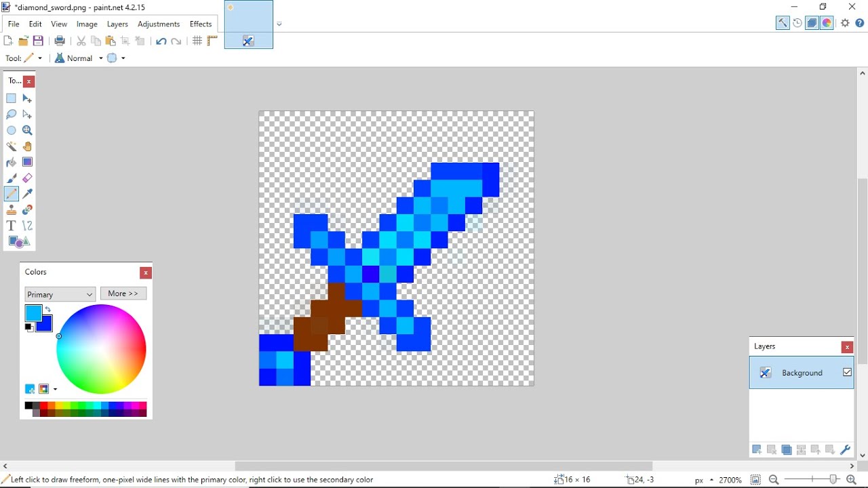The height and width of the screenshot is (488, 868).
Task: Click the Cut scissors icon
Action: coord(81,41)
